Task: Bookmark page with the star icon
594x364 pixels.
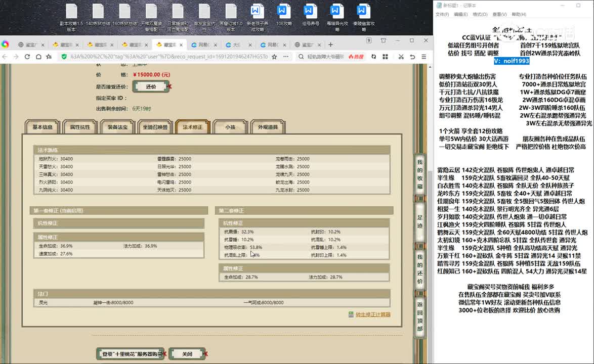Action: 274,57
